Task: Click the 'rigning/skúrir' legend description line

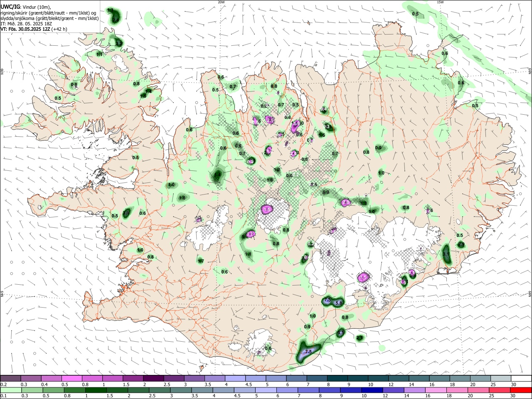Action: (x=48, y=13)
